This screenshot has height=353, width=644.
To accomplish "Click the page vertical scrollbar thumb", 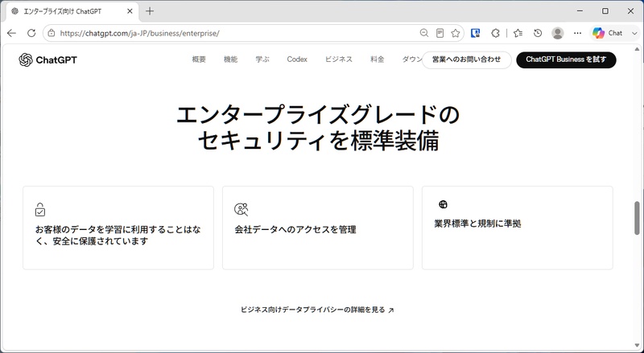I will 637,218.
